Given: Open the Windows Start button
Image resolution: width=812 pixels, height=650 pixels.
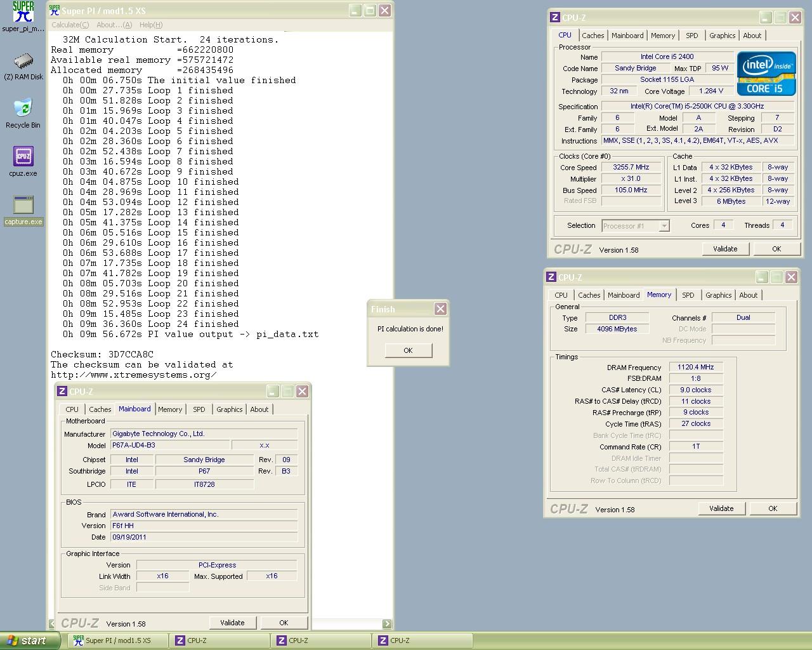Looking at the screenshot, I should click(30, 640).
